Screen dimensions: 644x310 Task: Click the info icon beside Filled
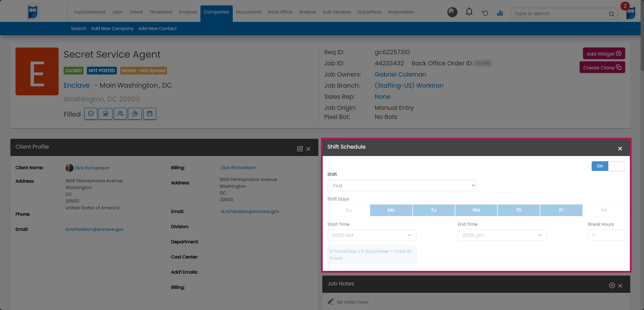click(91, 114)
